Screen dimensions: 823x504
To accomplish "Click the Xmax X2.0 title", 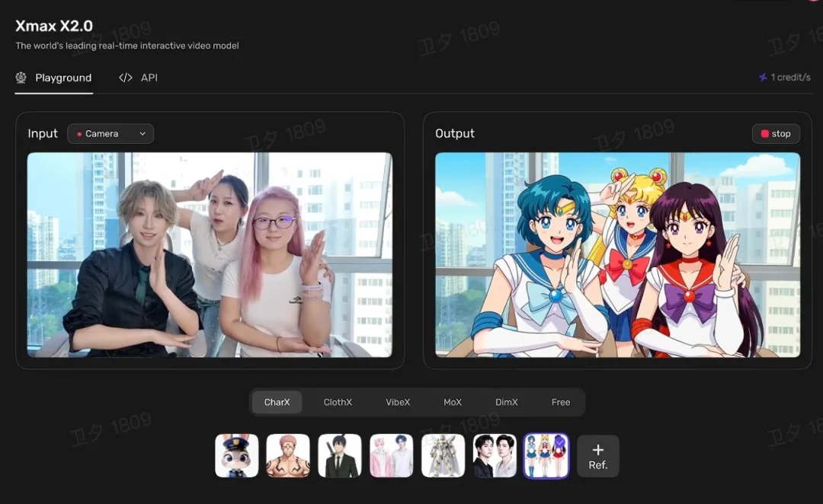I will point(54,26).
